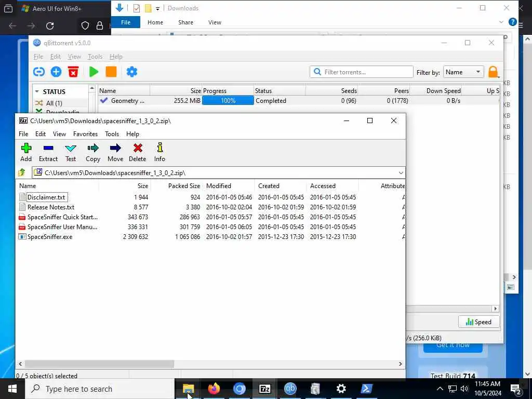Click the Explorer File tab
This screenshot has height=399, width=532.
point(126,22)
